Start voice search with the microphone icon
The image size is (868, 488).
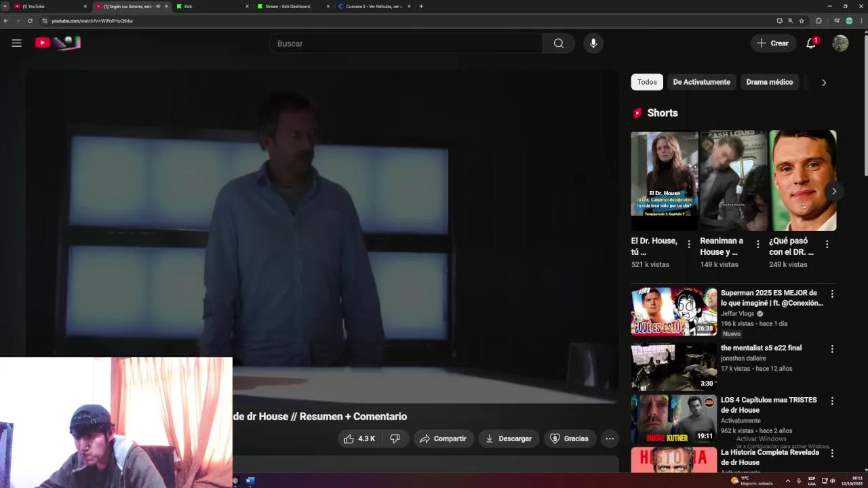593,43
